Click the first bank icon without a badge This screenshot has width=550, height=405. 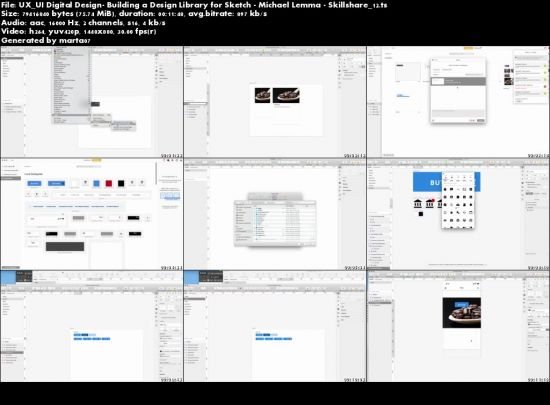coord(417,203)
